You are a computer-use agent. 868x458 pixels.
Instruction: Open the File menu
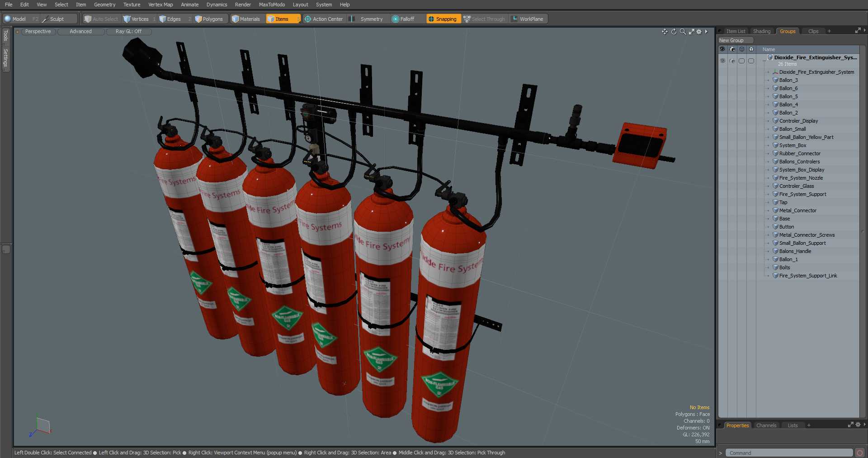9,5
